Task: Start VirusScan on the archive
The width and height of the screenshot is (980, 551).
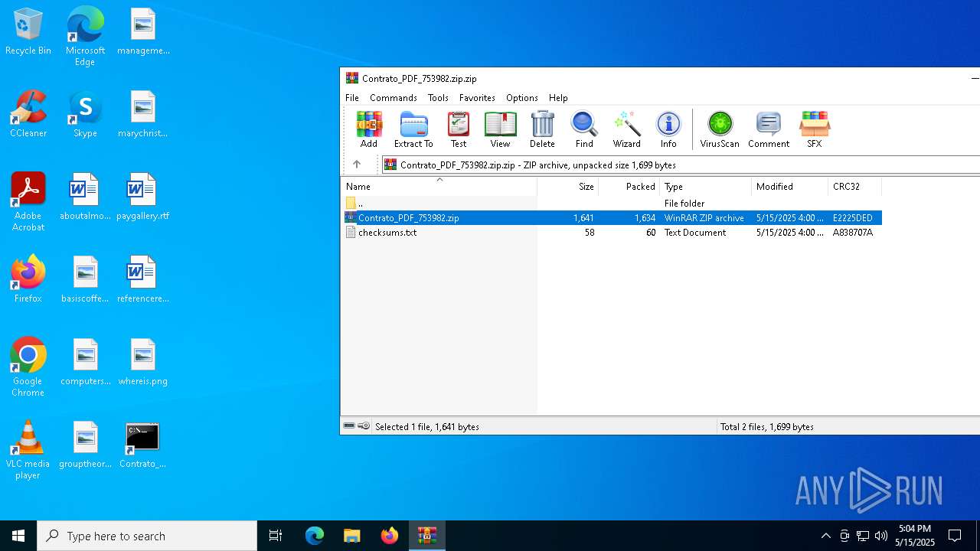Action: pyautogui.click(x=720, y=129)
